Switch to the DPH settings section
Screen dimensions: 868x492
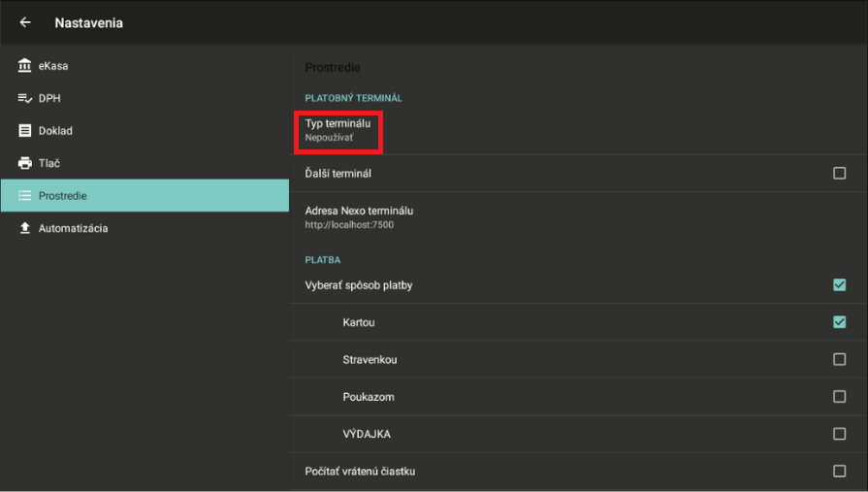click(50, 98)
